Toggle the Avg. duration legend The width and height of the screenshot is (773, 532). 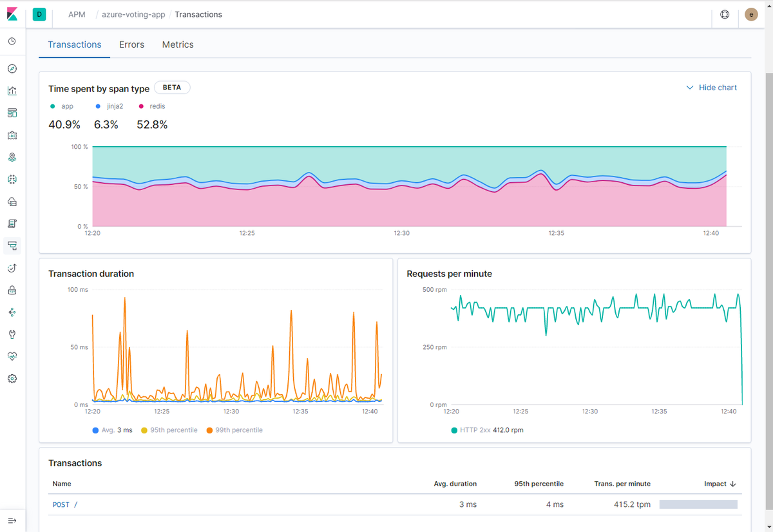point(112,430)
